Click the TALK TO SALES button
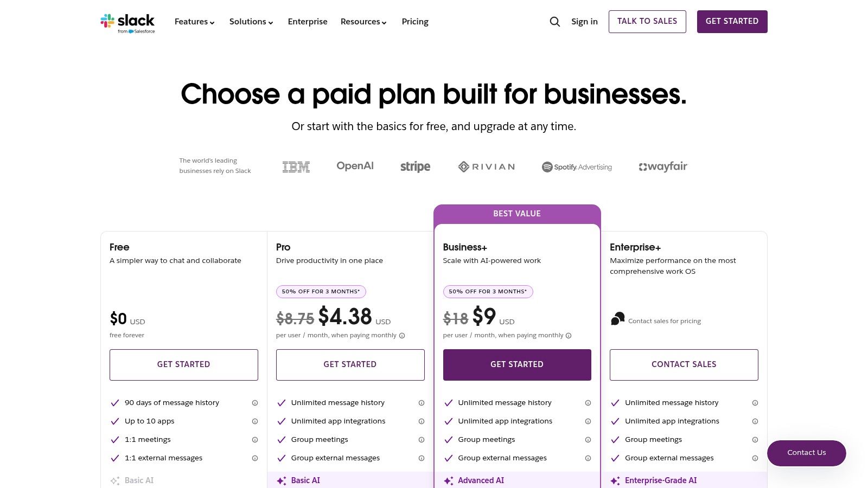This screenshot has height=488, width=868. [647, 22]
